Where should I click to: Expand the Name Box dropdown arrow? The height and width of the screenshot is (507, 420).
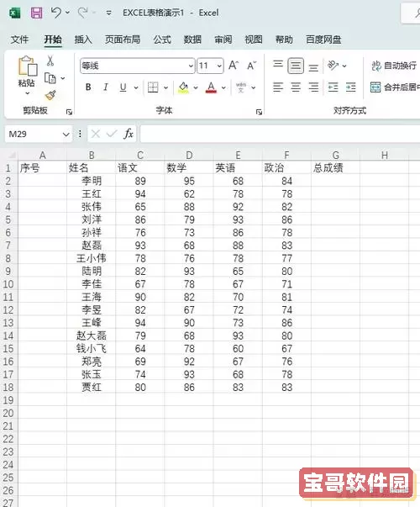[x=66, y=135]
